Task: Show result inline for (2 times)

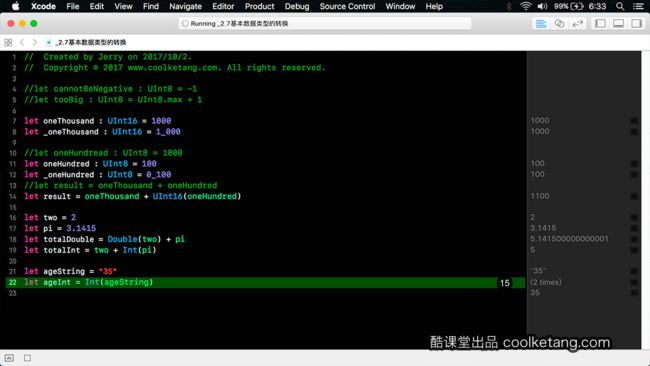Action: tap(634, 282)
